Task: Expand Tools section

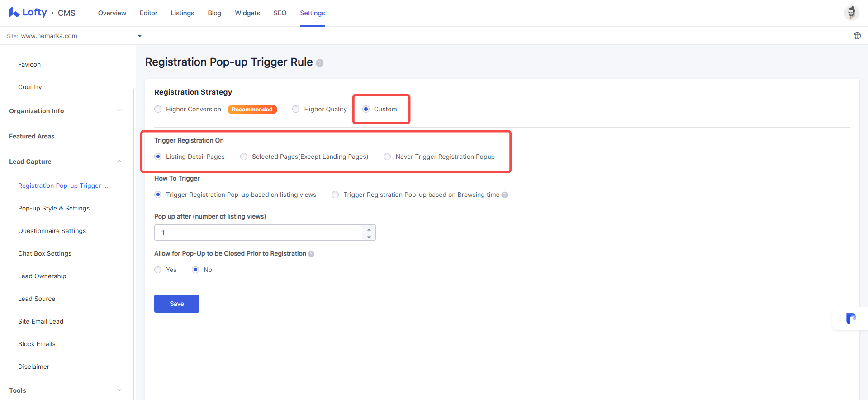Action: 119,390
